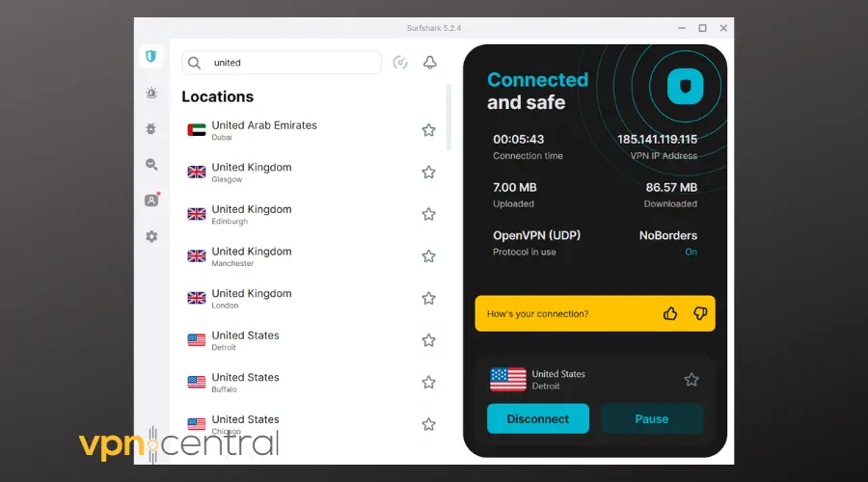Click the Disconnect button
The width and height of the screenshot is (868, 482).
point(537,419)
